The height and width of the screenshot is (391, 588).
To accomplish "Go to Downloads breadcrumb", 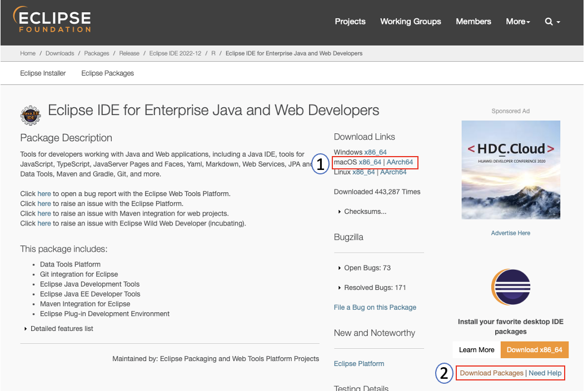I will point(59,53).
